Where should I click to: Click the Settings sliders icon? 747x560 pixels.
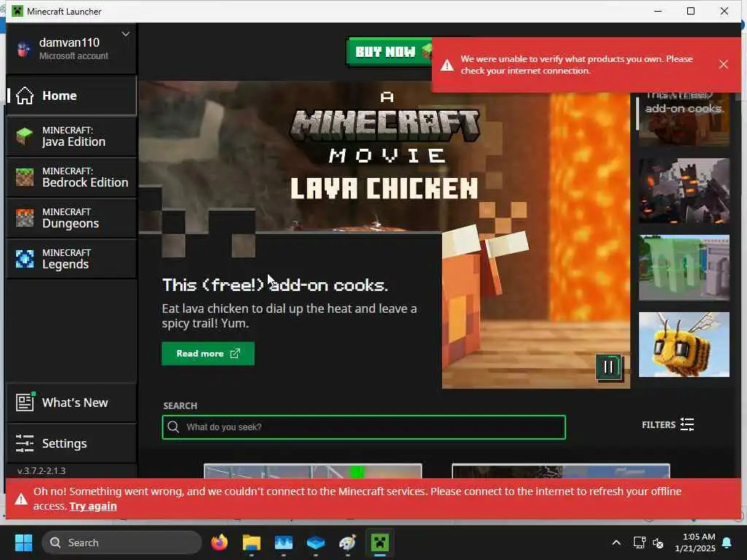click(24, 443)
